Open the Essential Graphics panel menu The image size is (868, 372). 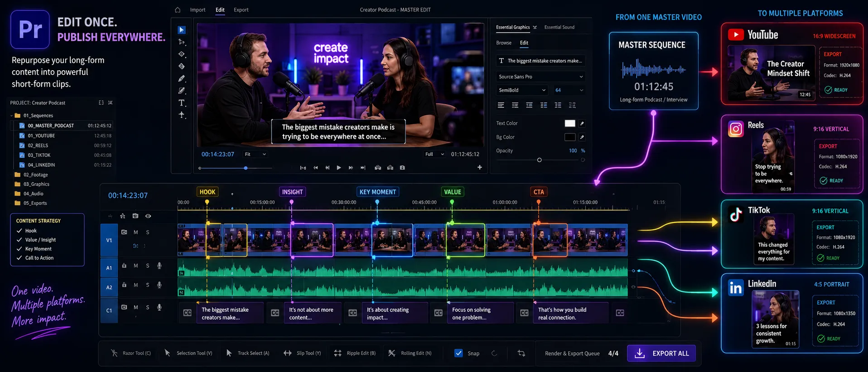click(x=535, y=27)
